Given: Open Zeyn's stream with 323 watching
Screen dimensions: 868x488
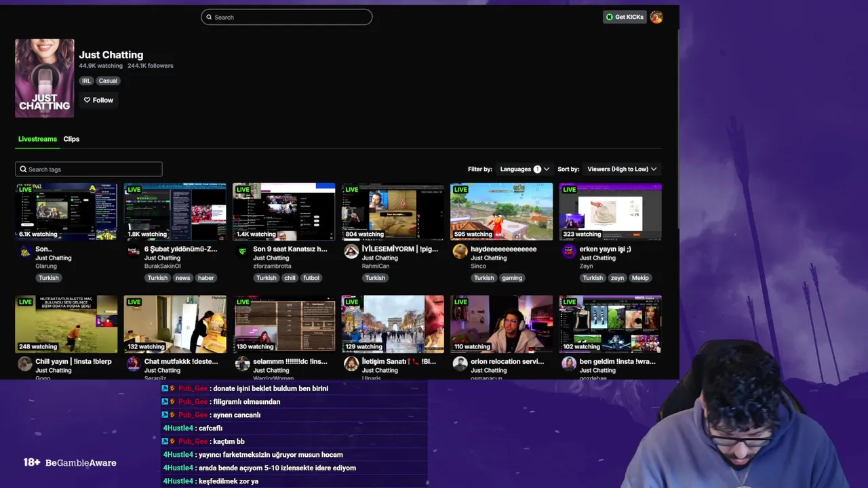Looking at the screenshot, I should 610,211.
